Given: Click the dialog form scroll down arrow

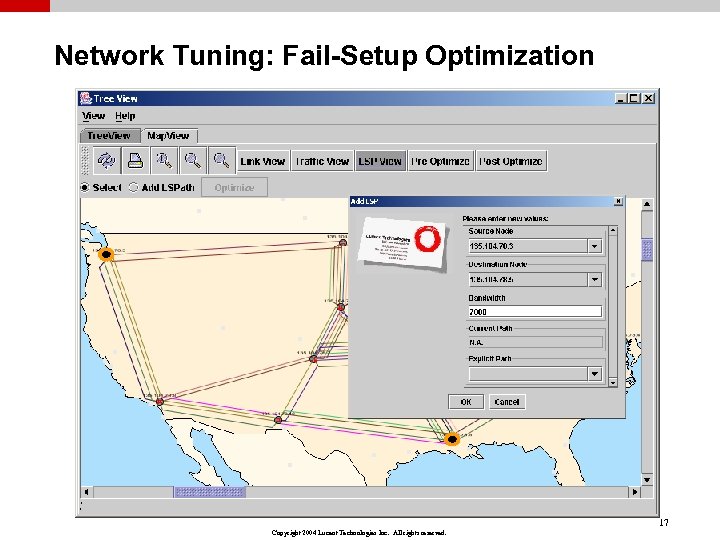Looking at the screenshot, I should 613,382.
